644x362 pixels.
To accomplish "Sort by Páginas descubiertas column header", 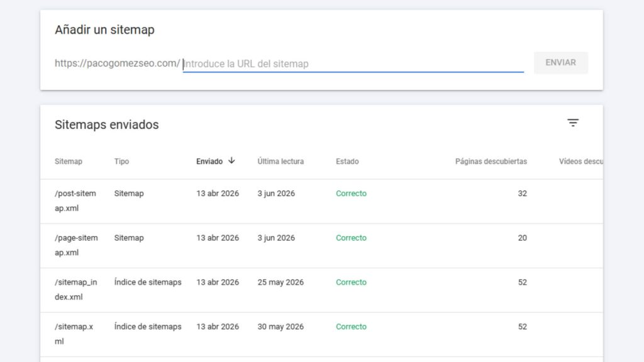I will (x=491, y=162).
